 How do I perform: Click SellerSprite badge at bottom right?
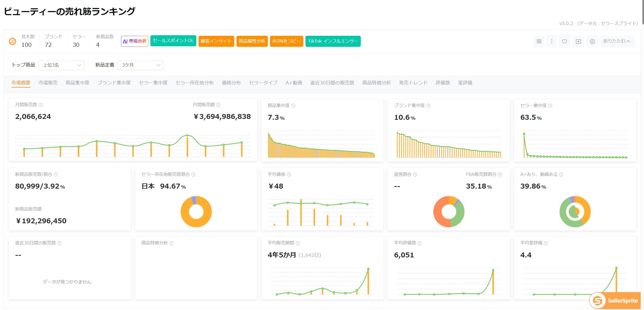click(615, 301)
